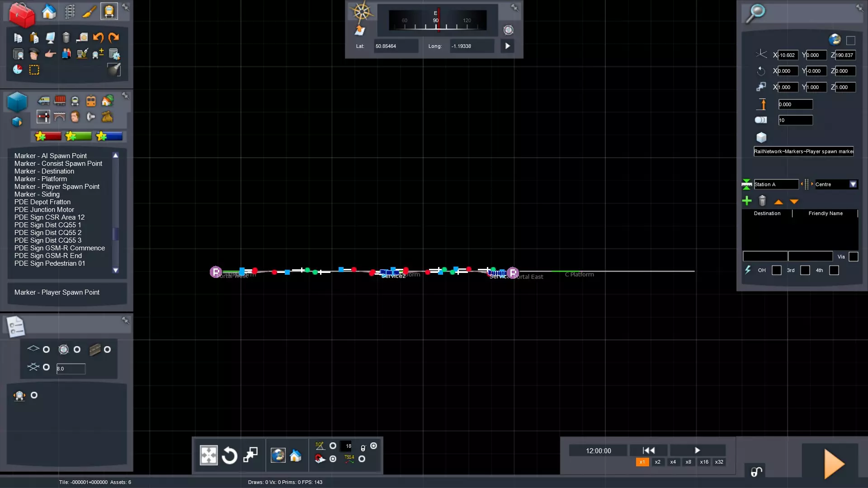Click the trash can delete icon
The width and height of the screenshot is (868, 488).
point(66,38)
